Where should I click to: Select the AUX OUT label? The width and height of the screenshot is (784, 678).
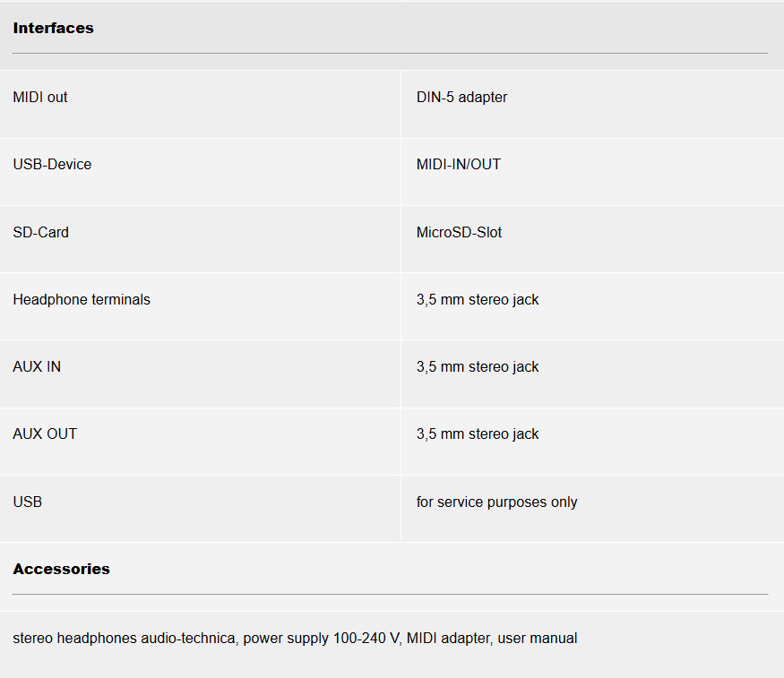(x=45, y=433)
